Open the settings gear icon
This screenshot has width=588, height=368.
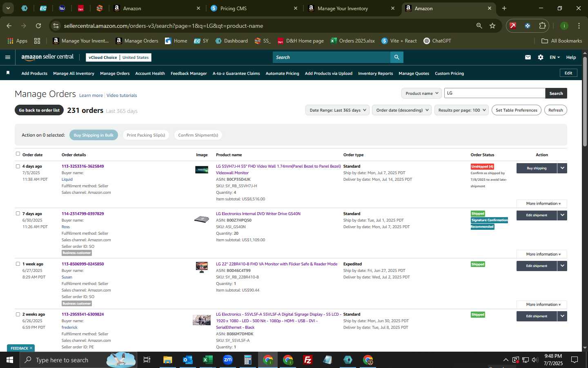[x=541, y=57]
